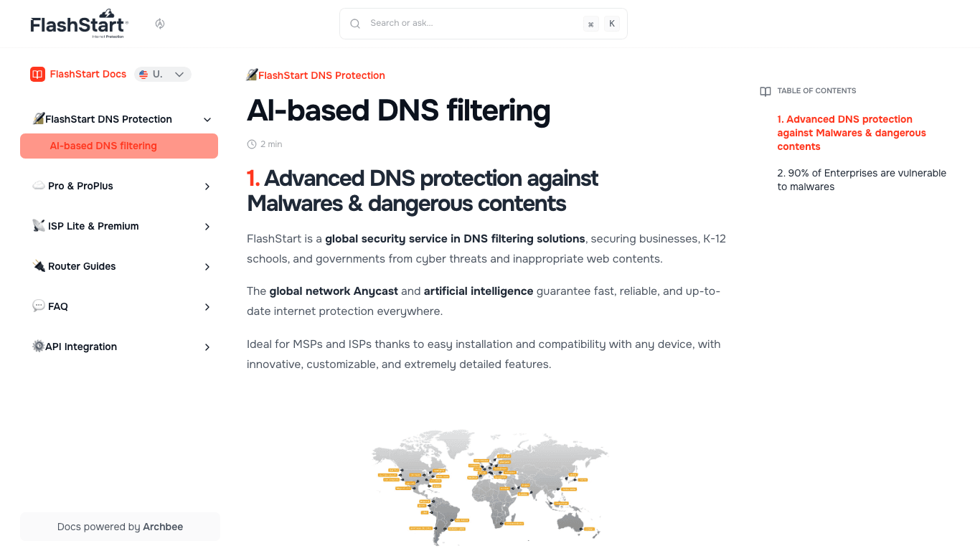Click the FlashStart logo

pos(79,24)
